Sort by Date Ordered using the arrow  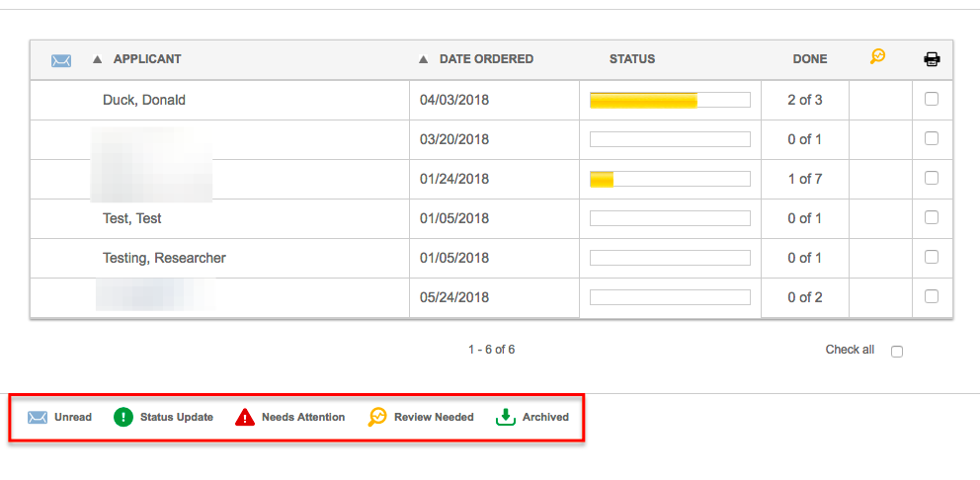point(423,59)
